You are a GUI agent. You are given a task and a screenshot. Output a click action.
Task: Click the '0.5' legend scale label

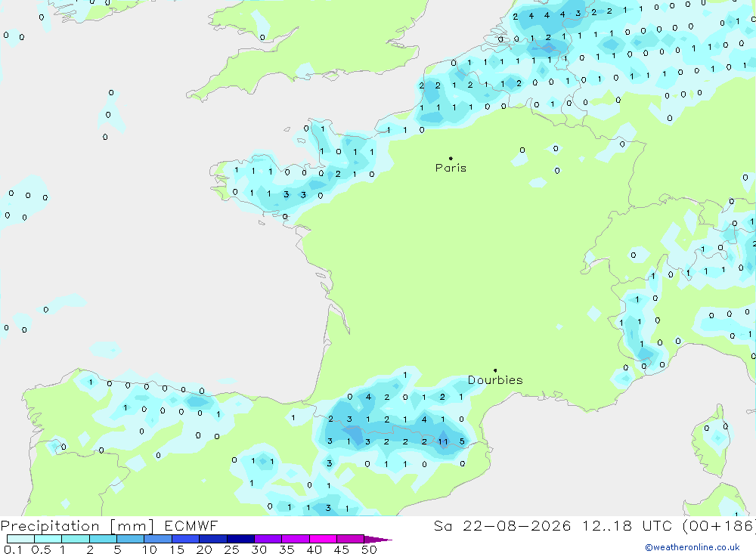point(41,549)
